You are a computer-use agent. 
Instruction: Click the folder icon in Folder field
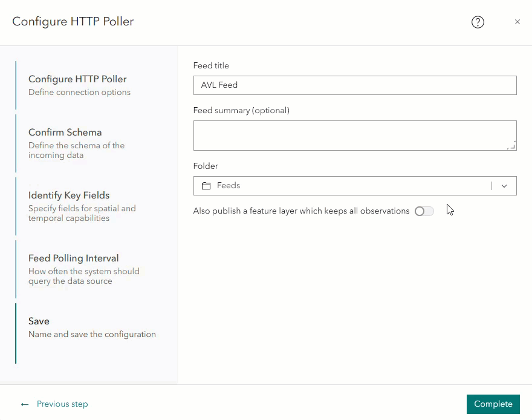[206, 186]
